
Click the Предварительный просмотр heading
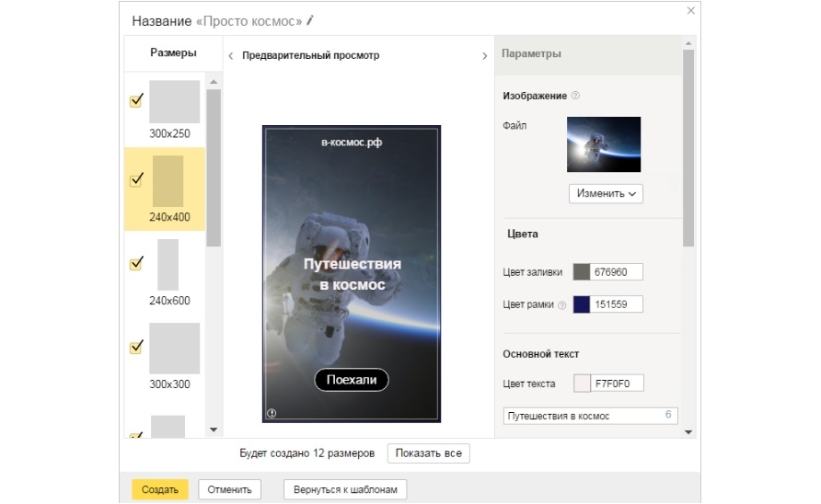310,55
